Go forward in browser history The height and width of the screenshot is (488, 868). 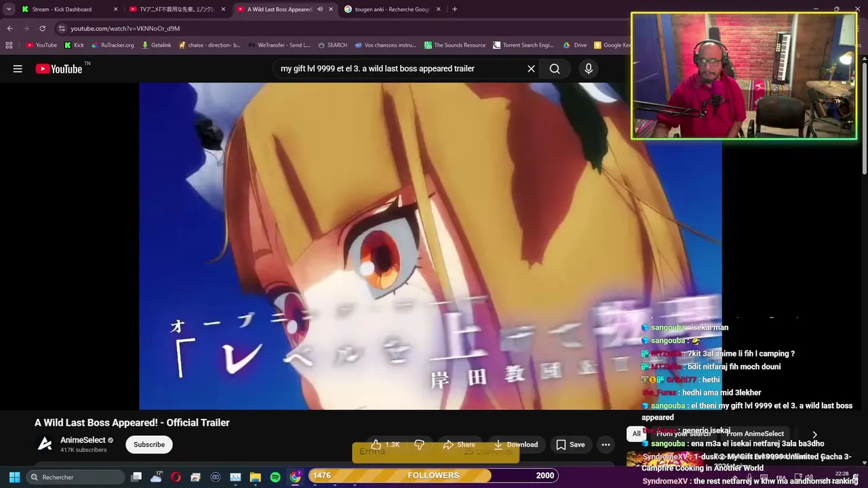tap(26, 28)
